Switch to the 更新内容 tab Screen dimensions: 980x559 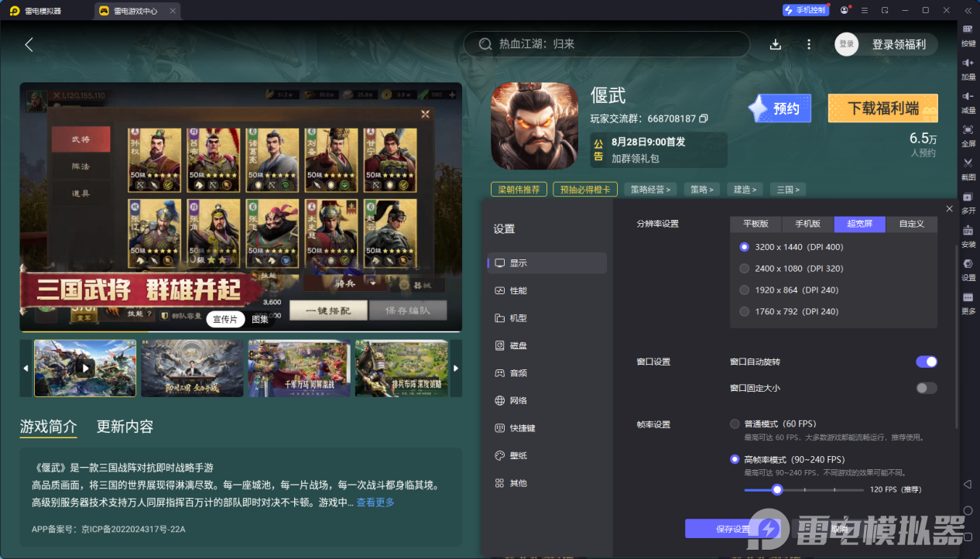coord(125,427)
